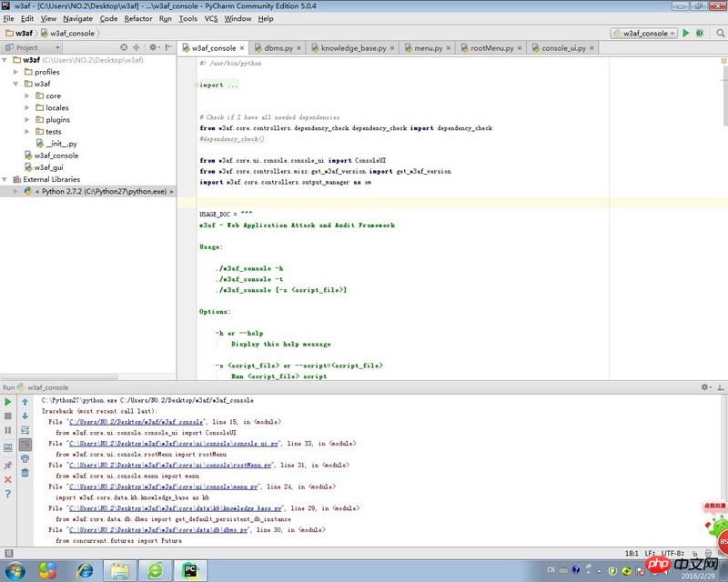Open the Refactor menu
This screenshot has height=582, width=728.
(138, 18)
